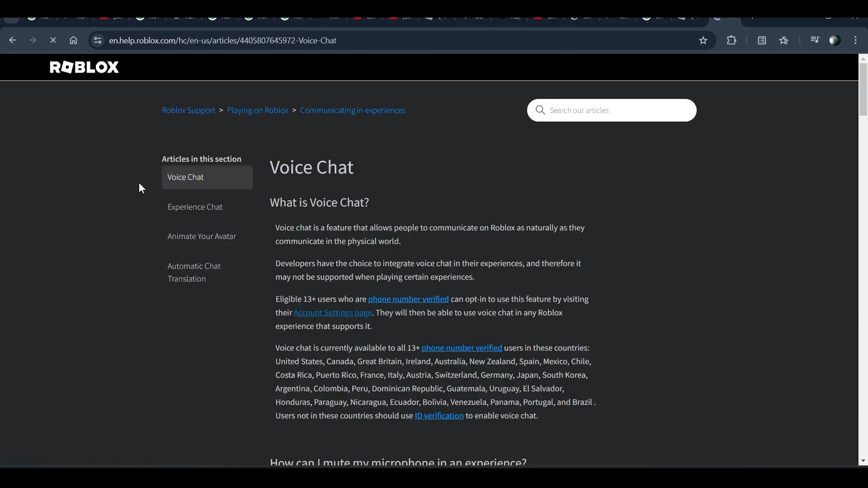Open Animate Your Avatar article

[x=202, y=236]
